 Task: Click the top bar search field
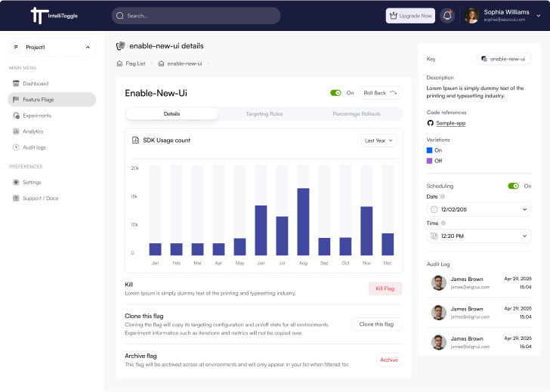[196, 16]
